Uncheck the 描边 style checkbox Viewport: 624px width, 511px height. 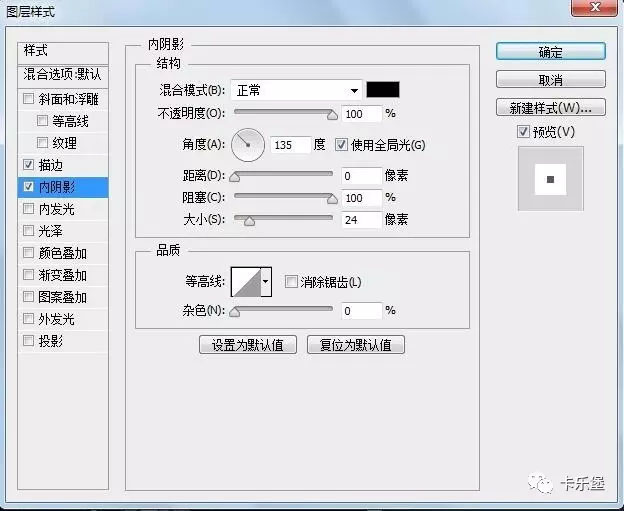(x=28, y=164)
